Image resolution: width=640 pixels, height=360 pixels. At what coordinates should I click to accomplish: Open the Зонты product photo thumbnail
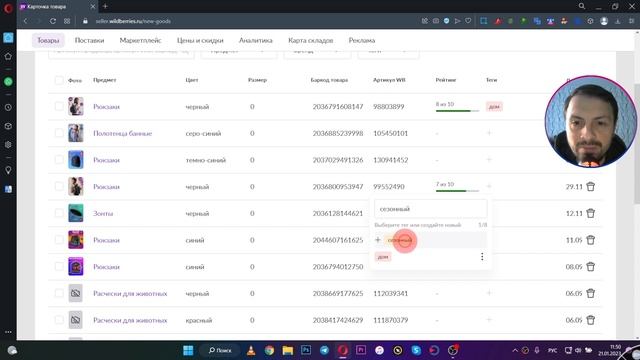[x=76, y=213]
